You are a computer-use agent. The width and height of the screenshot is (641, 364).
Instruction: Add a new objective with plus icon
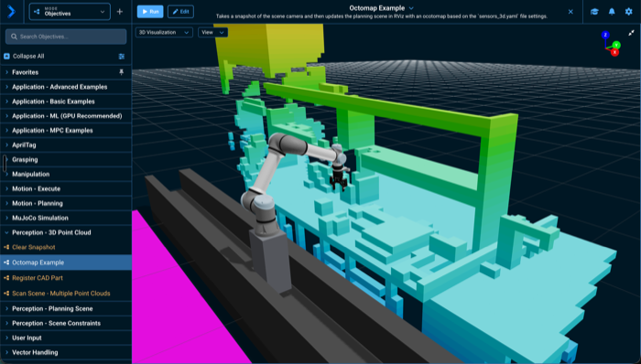(x=120, y=11)
